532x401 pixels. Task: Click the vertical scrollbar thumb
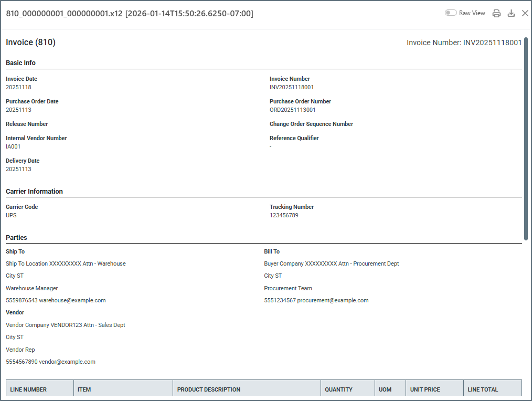[526, 139]
